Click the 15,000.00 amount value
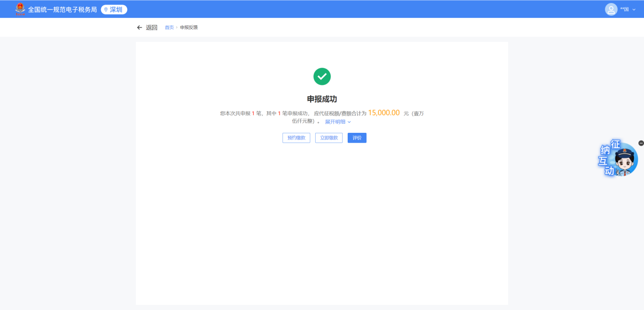The height and width of the screenshot is (310, 644). pos(384,112)
